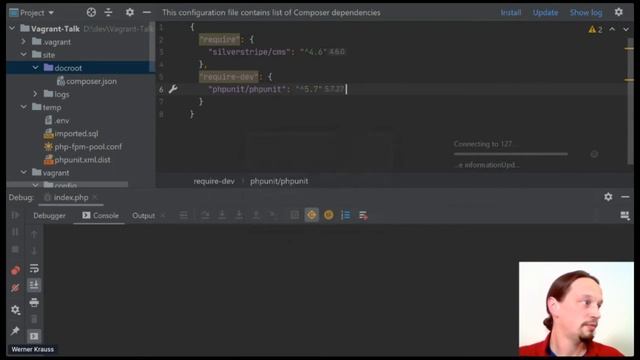Open the Project view dropdown
The image size is (640, 360).
point(32,13)
